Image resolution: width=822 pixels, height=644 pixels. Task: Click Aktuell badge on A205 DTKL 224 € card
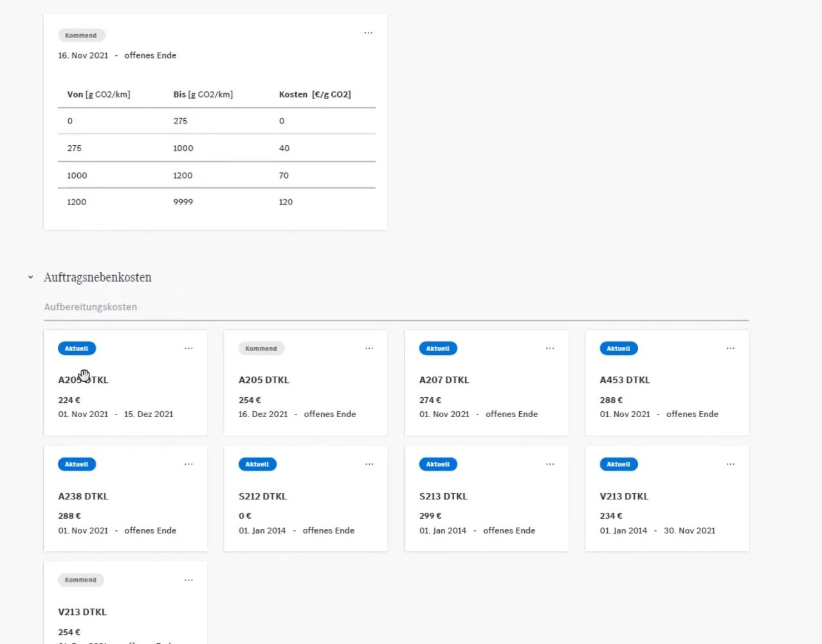coord(77,348)
